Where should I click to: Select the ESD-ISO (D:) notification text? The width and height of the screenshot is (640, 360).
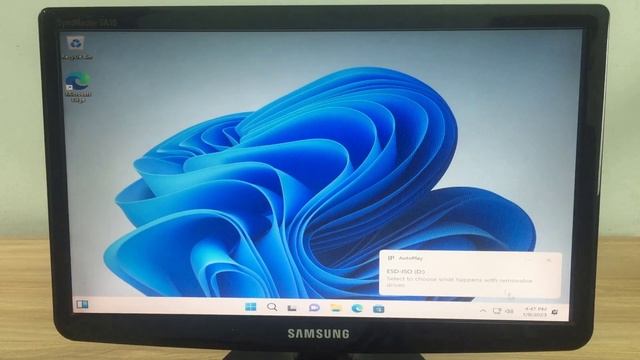pos(406,271)
